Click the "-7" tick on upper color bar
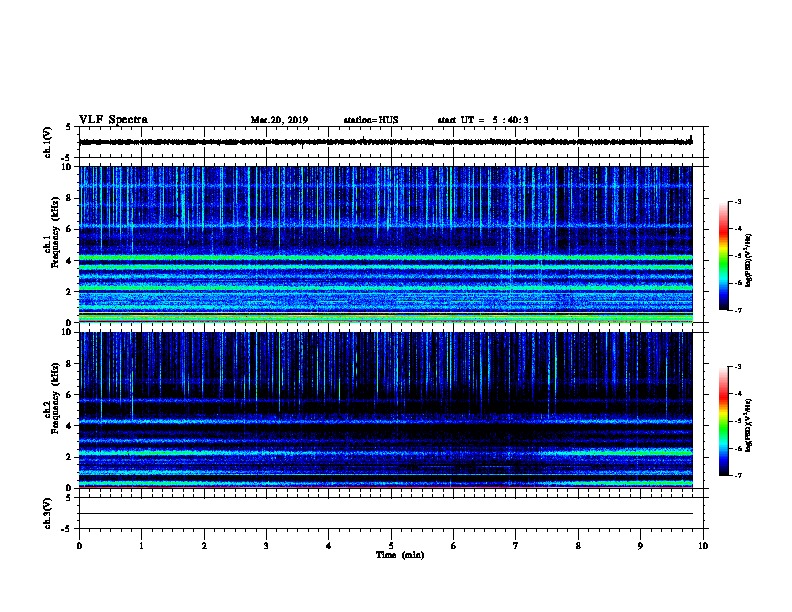792x612 pixels. pos(737,310)
